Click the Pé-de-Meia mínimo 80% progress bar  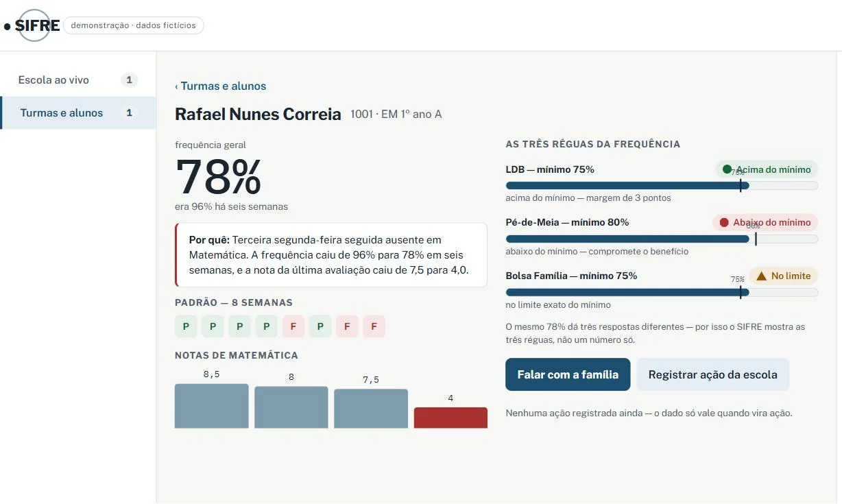[x=662, y=239]
